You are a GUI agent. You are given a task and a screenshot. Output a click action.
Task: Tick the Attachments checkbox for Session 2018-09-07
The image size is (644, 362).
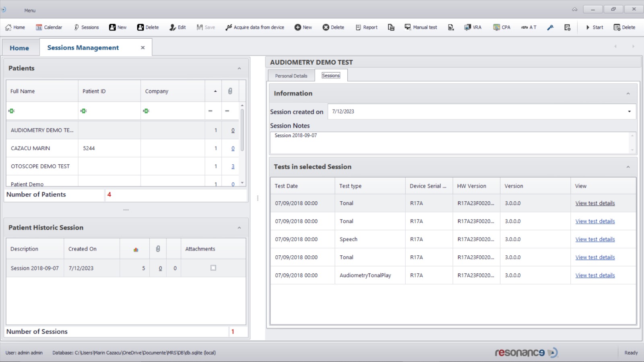(213, 268)
